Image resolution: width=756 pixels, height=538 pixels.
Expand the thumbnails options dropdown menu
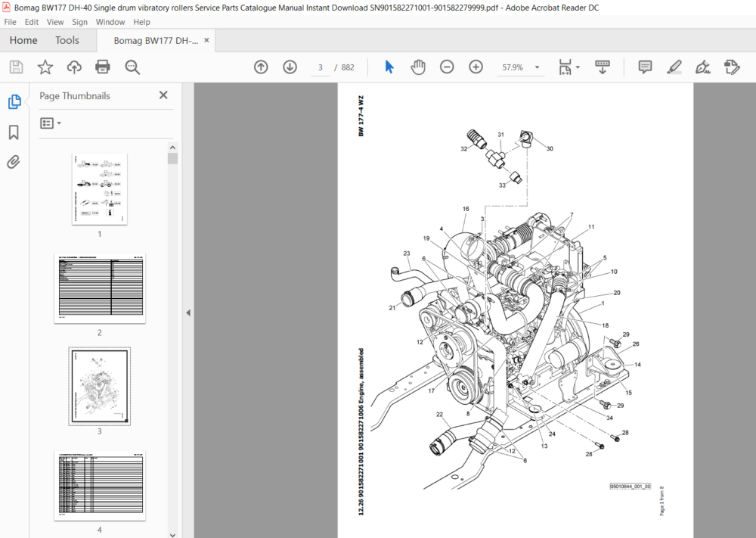tap(51, 123)
